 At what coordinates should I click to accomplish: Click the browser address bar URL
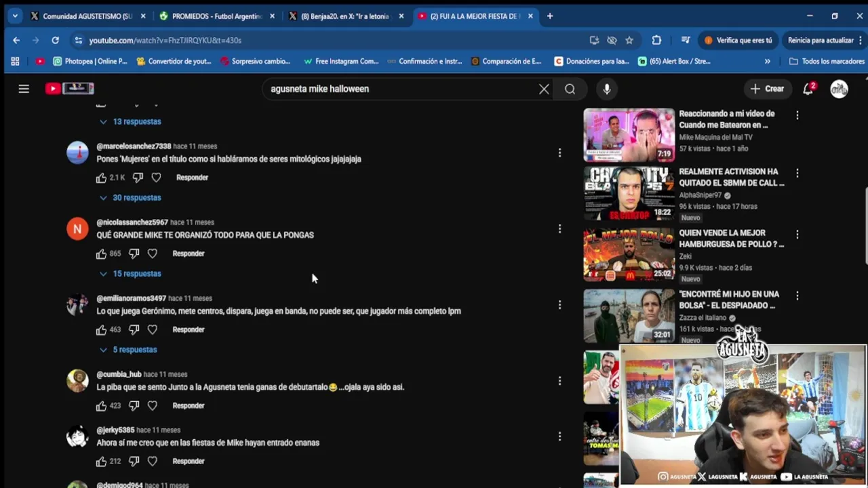click(165, 40)
